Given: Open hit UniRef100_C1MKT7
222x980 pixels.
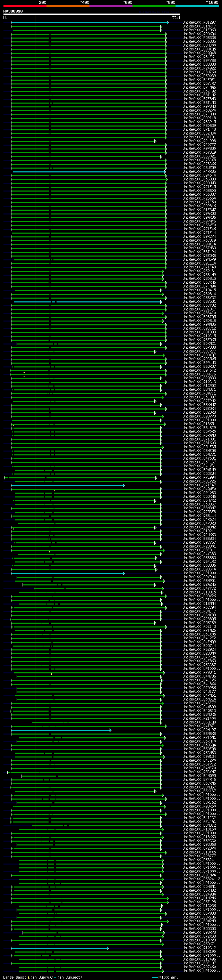Looking at the screenshot, I should pos(199,26).
